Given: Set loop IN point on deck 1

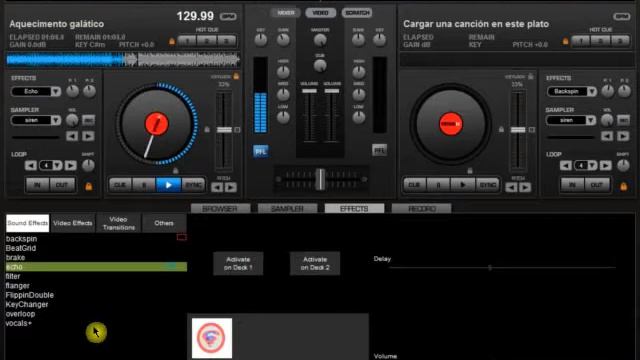Looking at the screenshot, I should pyautogui.click(x=38, y=185).
